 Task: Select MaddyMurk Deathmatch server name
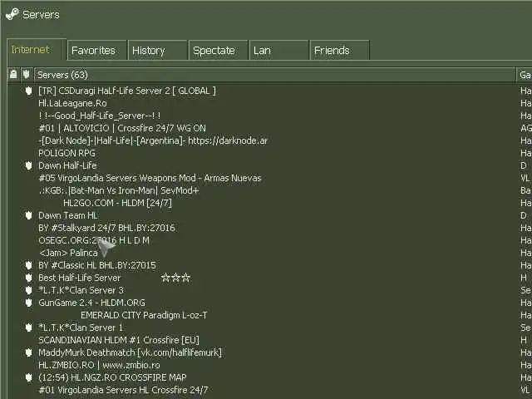pos(130,352)
